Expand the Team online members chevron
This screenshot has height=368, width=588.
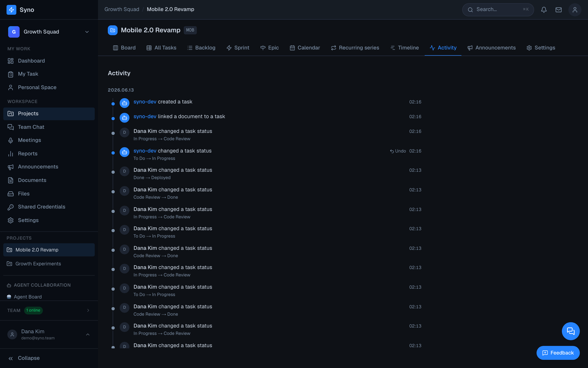coord(88,310)
